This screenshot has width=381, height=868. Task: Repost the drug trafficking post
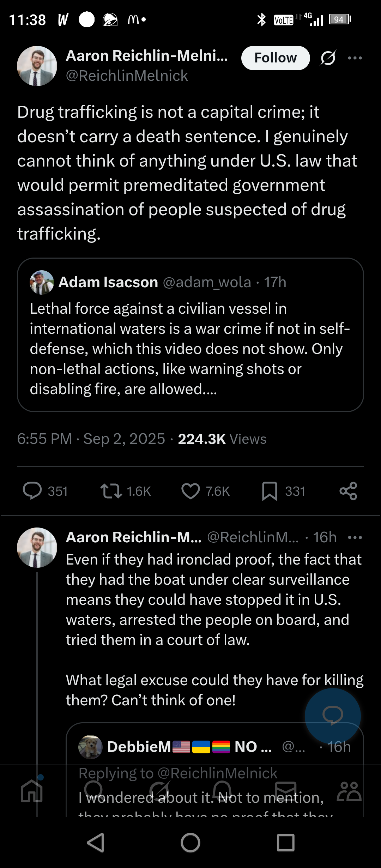111,491
